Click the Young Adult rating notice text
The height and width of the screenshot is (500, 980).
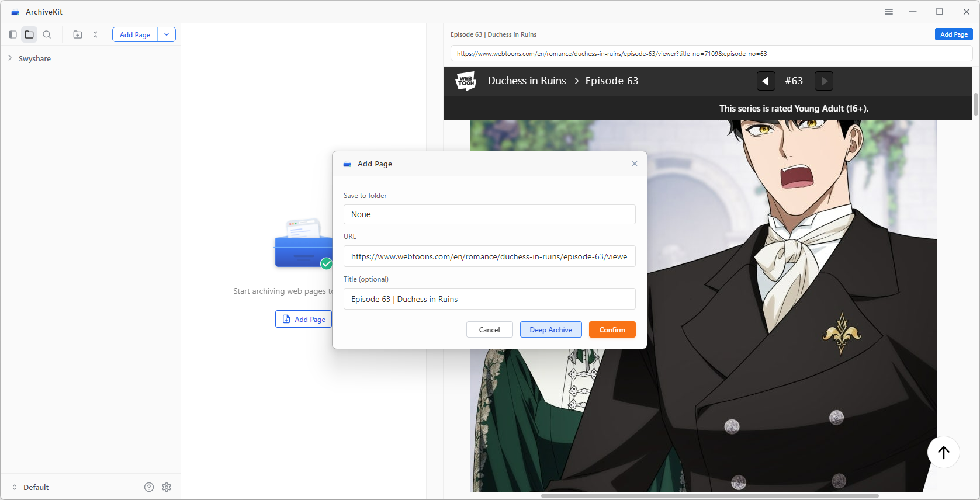(x=794, y=109)
